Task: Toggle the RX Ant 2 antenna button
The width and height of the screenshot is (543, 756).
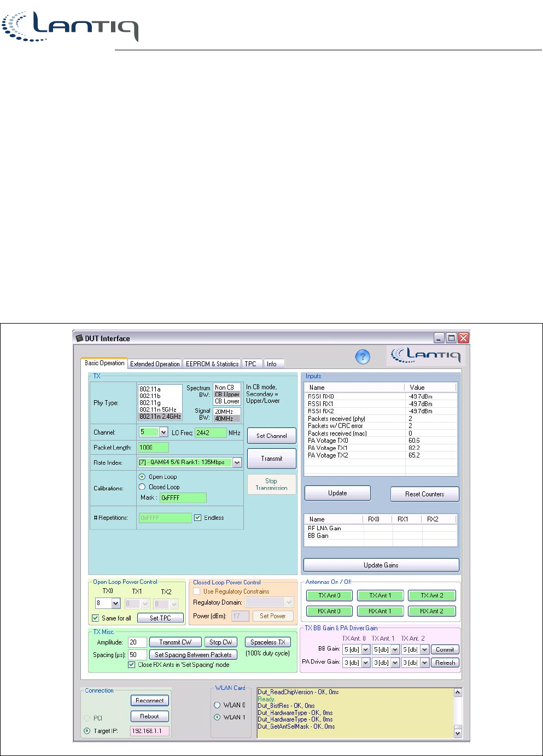Action: click(x=432, y=611)
